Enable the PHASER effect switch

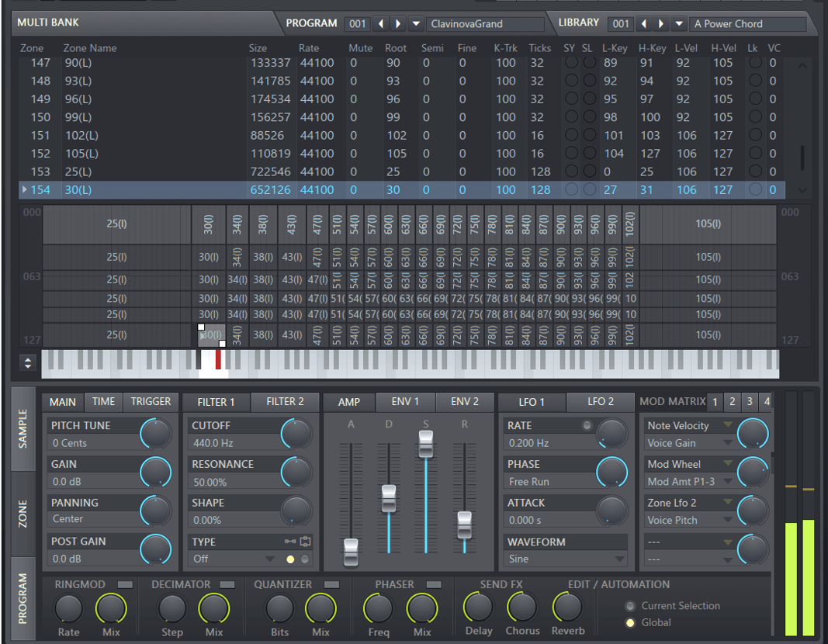[x=434, y=584]
